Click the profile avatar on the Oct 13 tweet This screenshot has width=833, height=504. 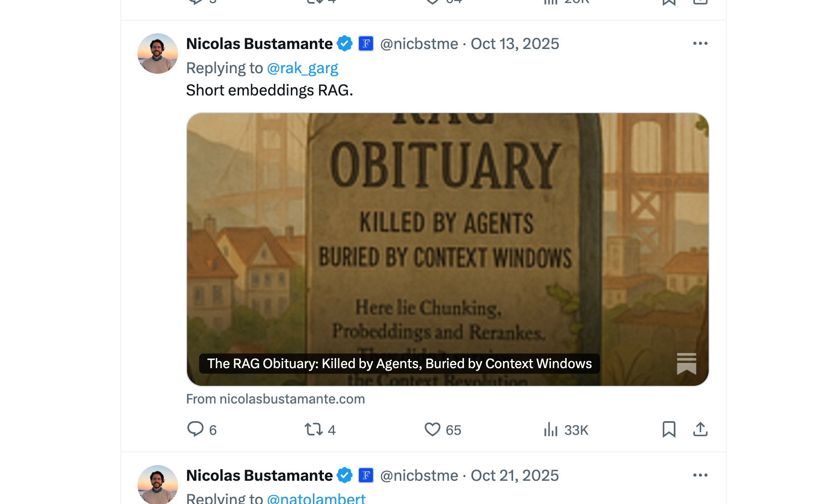point(158,54)
